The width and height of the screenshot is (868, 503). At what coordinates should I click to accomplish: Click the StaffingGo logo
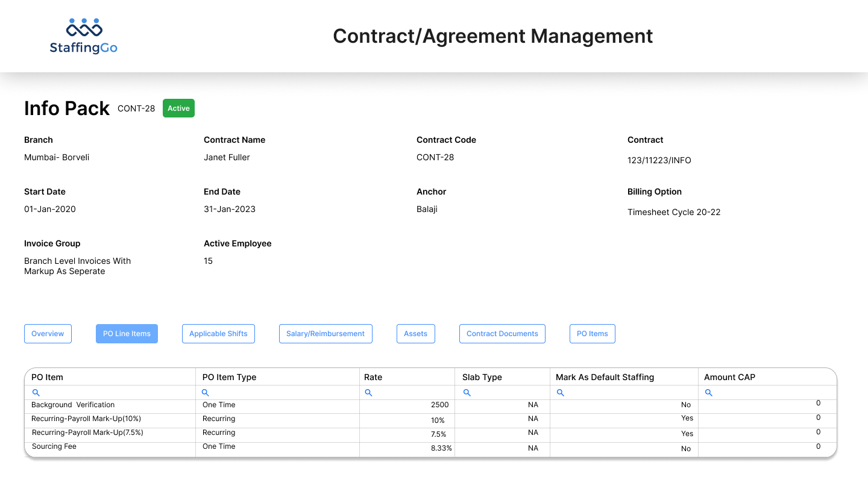(84, 36)
